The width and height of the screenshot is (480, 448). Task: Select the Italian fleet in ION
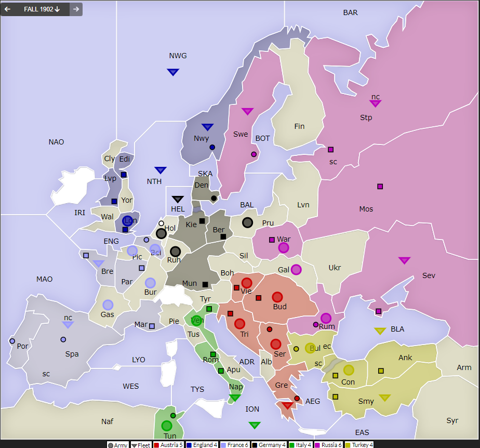(255, 425)
